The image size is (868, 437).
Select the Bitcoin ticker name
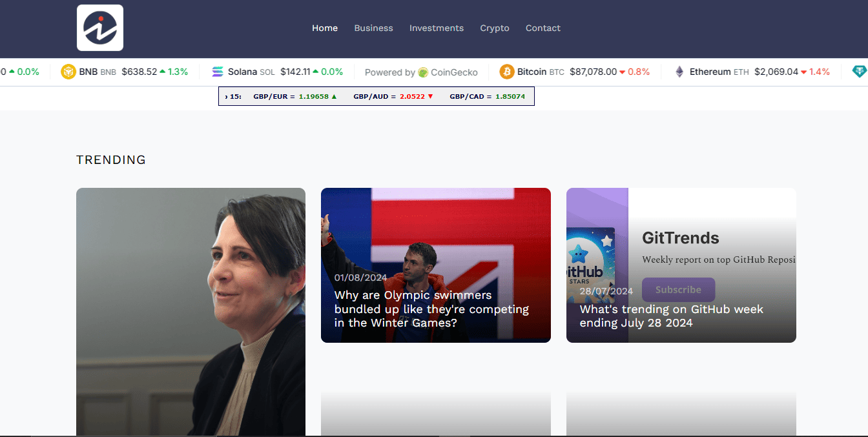coord(532,72)
